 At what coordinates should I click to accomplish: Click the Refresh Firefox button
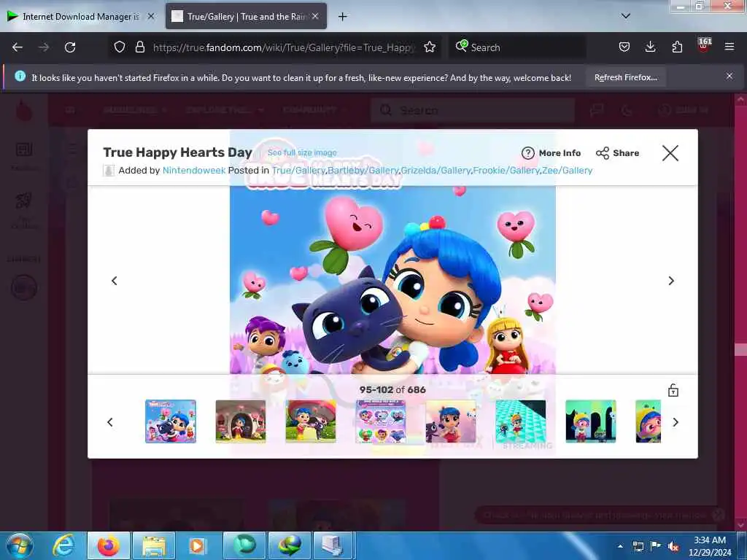[x=625, y=77]
